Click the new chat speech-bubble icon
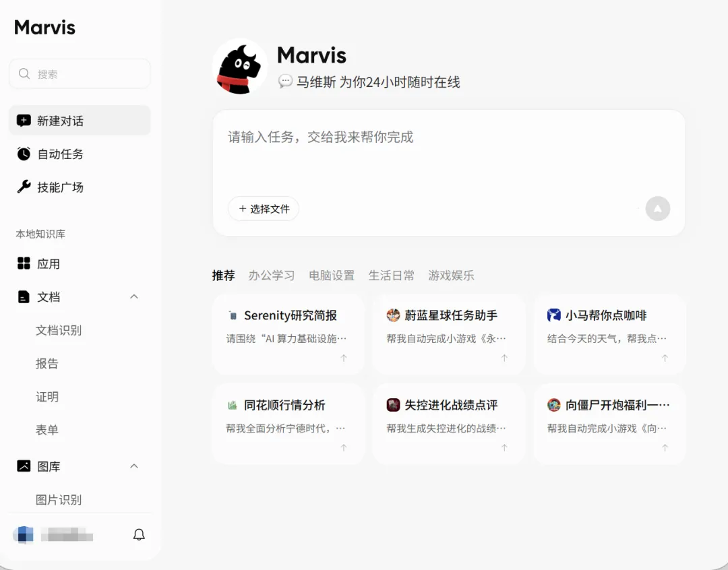 tap(24, 121)
